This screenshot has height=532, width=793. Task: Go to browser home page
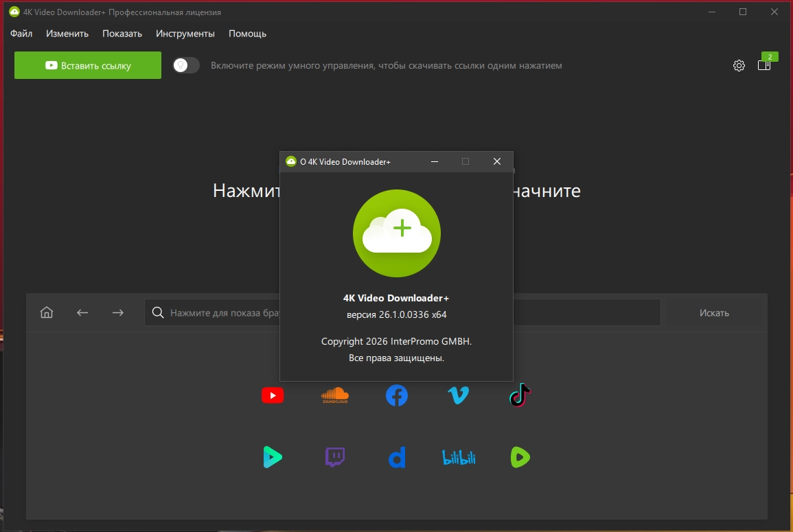click(47, 312)
